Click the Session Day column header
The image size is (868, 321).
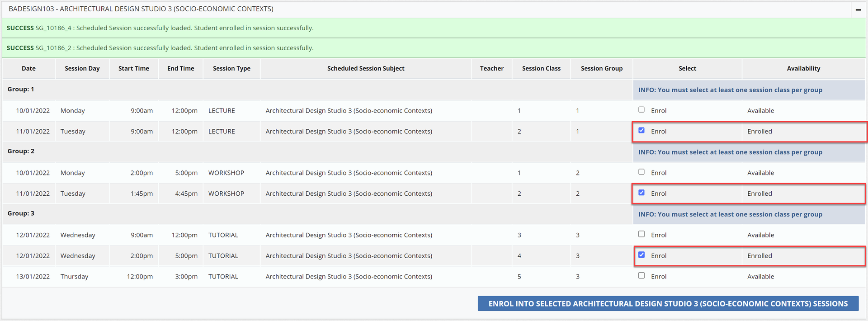click(x=82, y=69)
